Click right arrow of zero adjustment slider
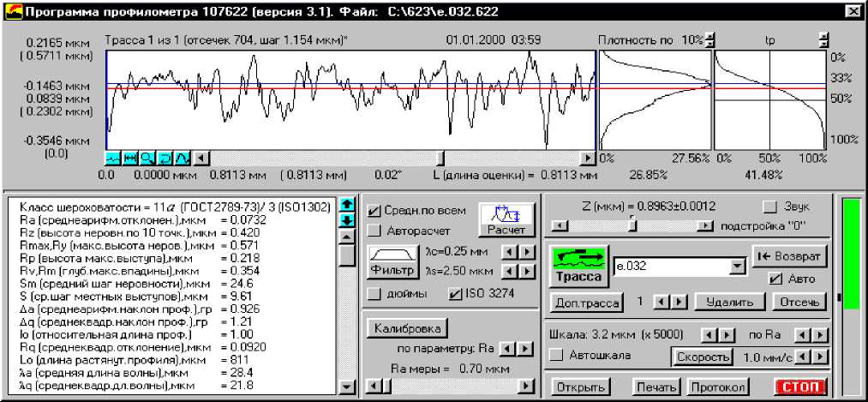This screenshot has height=402, width=868. click(704, 225)
